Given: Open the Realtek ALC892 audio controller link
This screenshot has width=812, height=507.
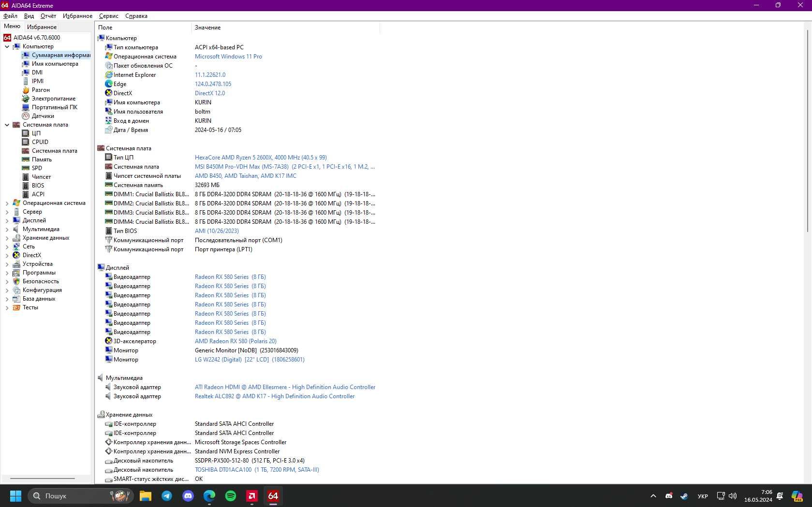Looking at the screenshot, I should [x=275, y=396].
